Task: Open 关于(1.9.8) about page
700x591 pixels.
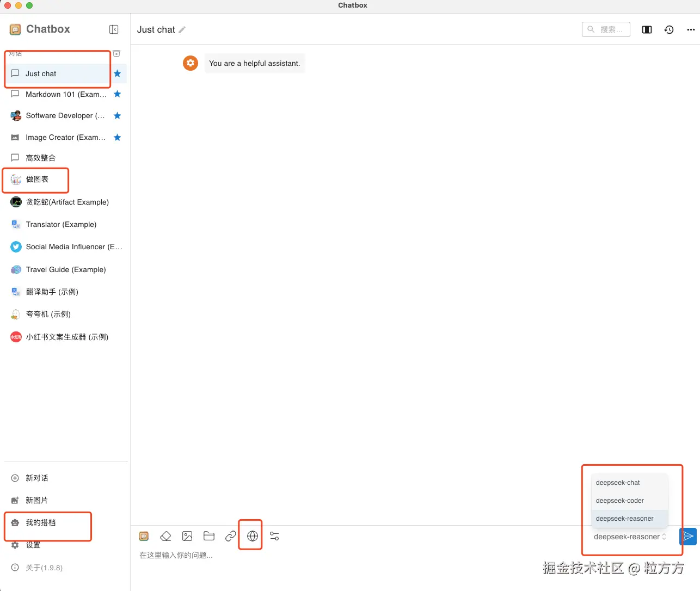Action: tap(65, 568)
